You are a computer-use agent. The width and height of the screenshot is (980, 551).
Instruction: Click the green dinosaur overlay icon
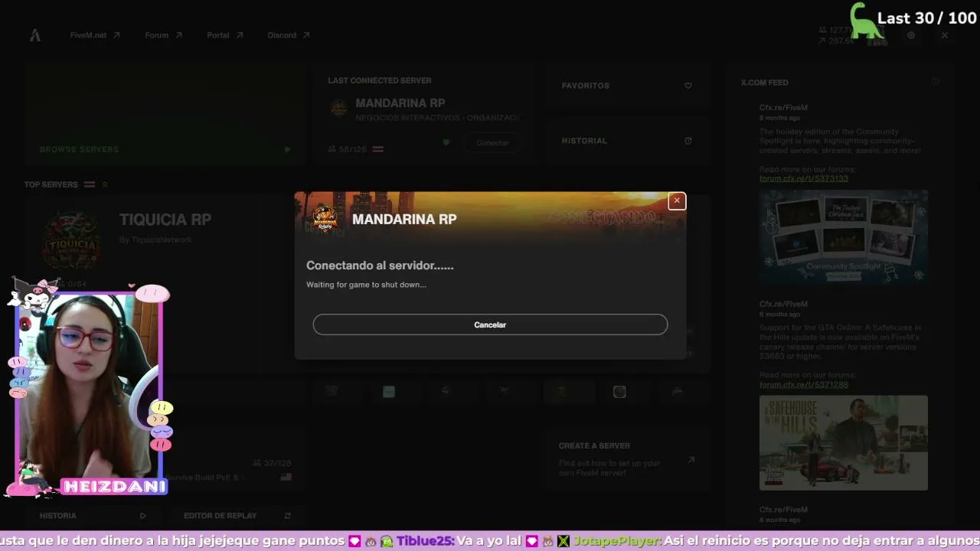(867, 21)
